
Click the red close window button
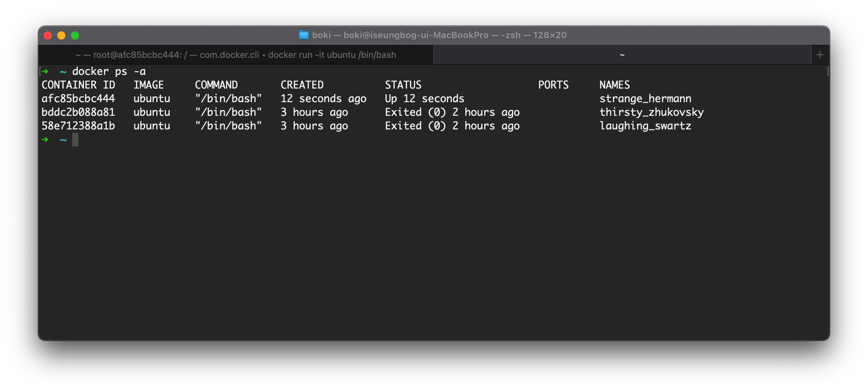point(48,35)
